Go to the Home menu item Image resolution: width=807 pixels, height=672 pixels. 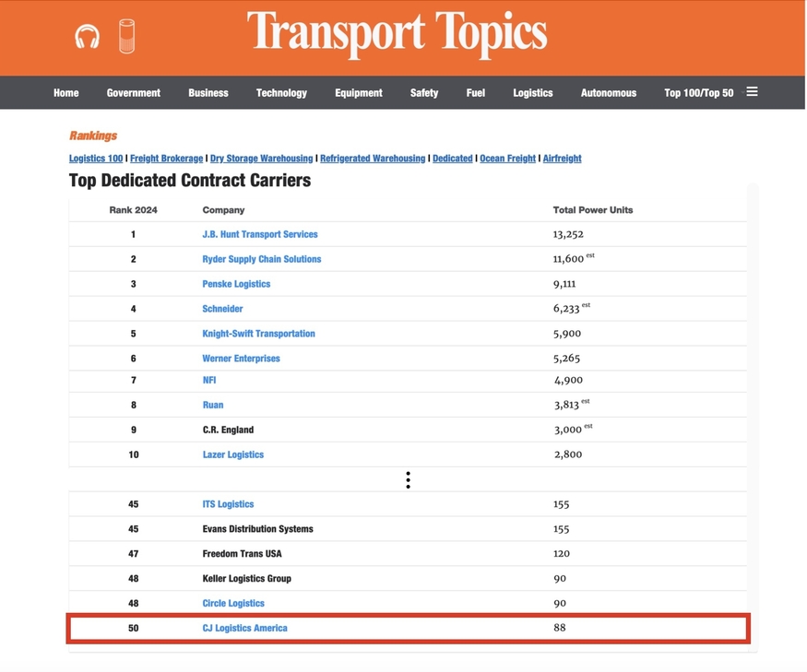click(65, 92)
